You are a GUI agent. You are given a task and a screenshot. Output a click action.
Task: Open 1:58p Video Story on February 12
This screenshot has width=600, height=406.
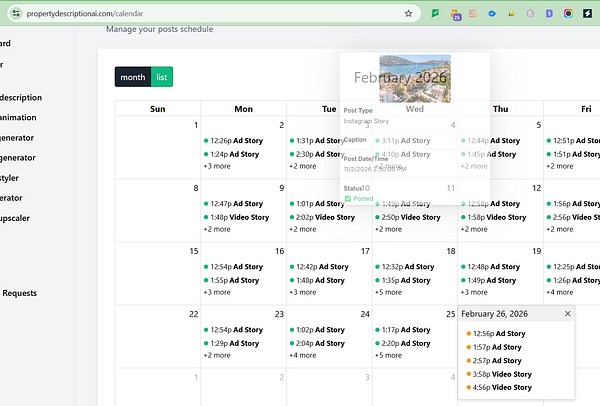tap(494, 217)
